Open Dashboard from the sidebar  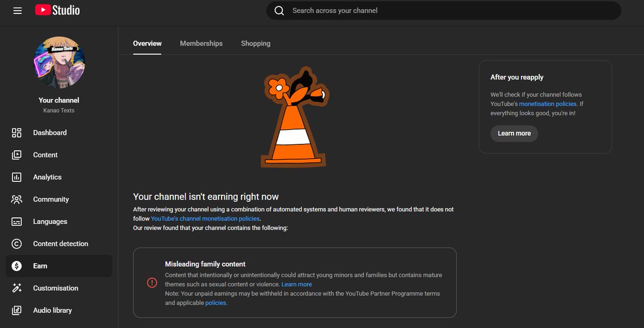pyautogui.click(x=59, y=133)
